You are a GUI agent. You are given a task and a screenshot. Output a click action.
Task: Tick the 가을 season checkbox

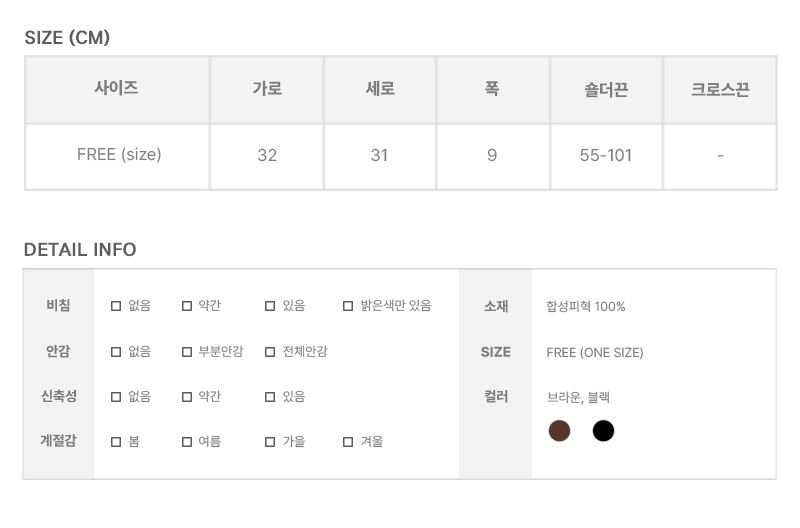coord(270,442)
